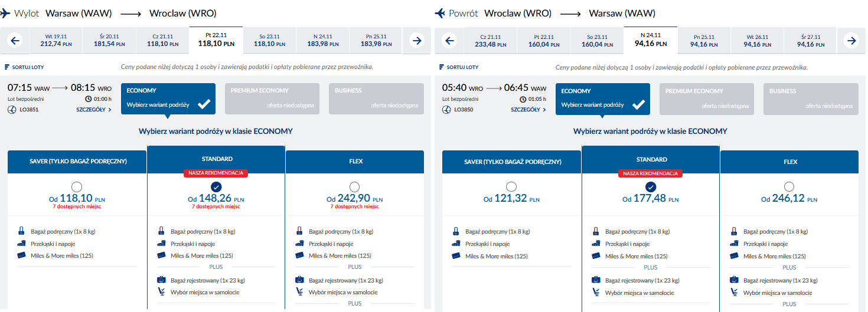Click the snacks and drinks icon in return Saver column
The height and width of the screenshot is (312, 868).
[x=456, y=244]
